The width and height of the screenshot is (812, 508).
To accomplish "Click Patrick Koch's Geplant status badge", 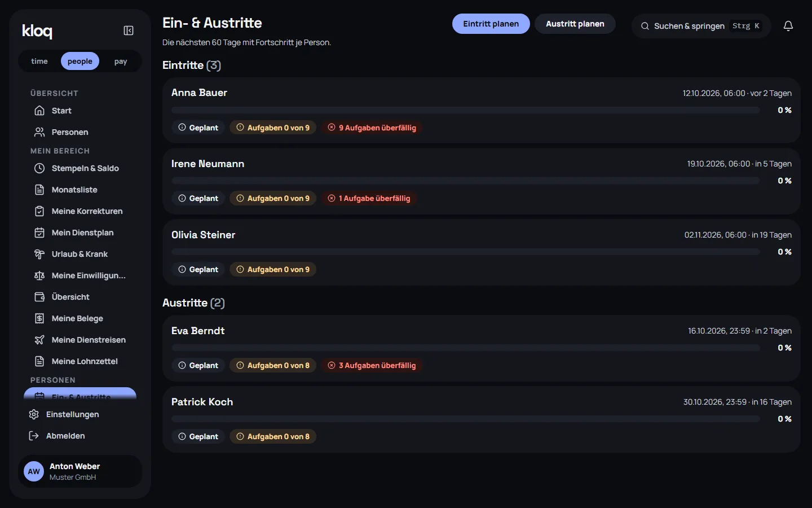I will [198, 436].
